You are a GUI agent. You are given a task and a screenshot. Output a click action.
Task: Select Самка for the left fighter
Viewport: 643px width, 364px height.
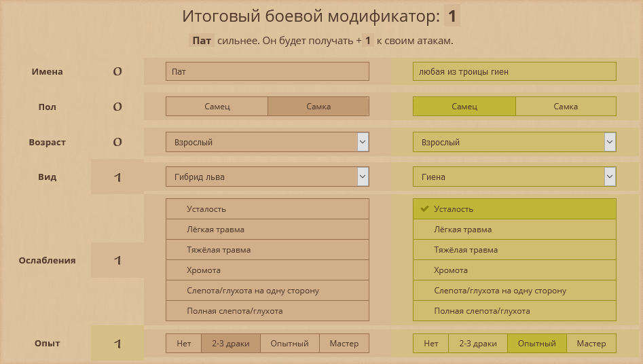pyautogui.click(x=318, y=107)
